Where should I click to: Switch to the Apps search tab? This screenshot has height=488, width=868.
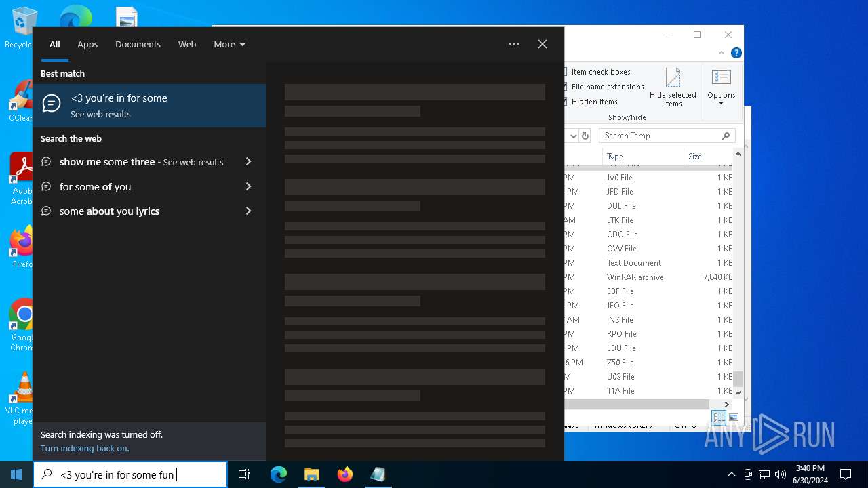click(87, 44)
